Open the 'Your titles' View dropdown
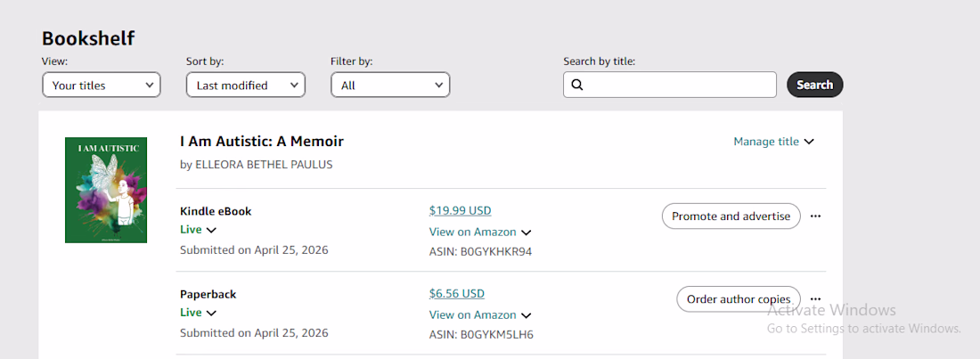980x359 pixels. (102, 85)
